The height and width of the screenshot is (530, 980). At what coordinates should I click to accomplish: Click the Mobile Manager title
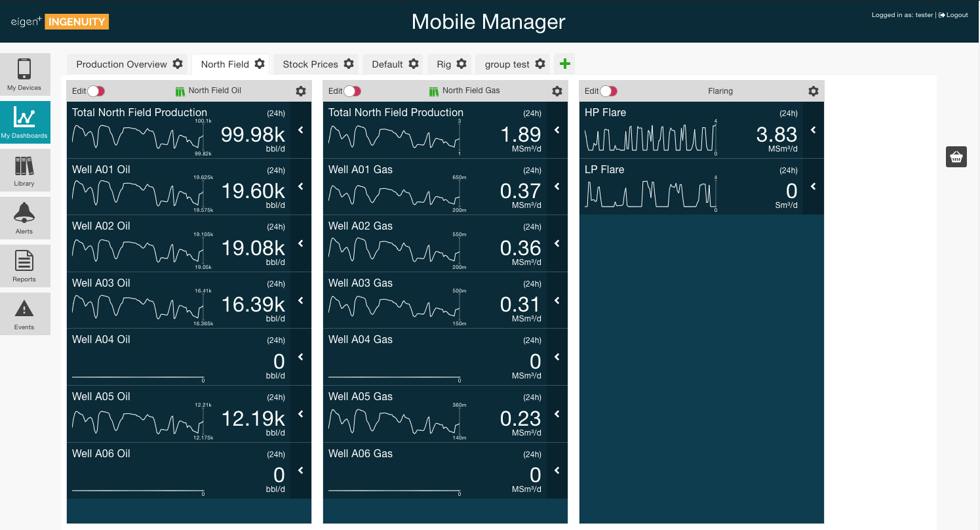pos(488,22)
